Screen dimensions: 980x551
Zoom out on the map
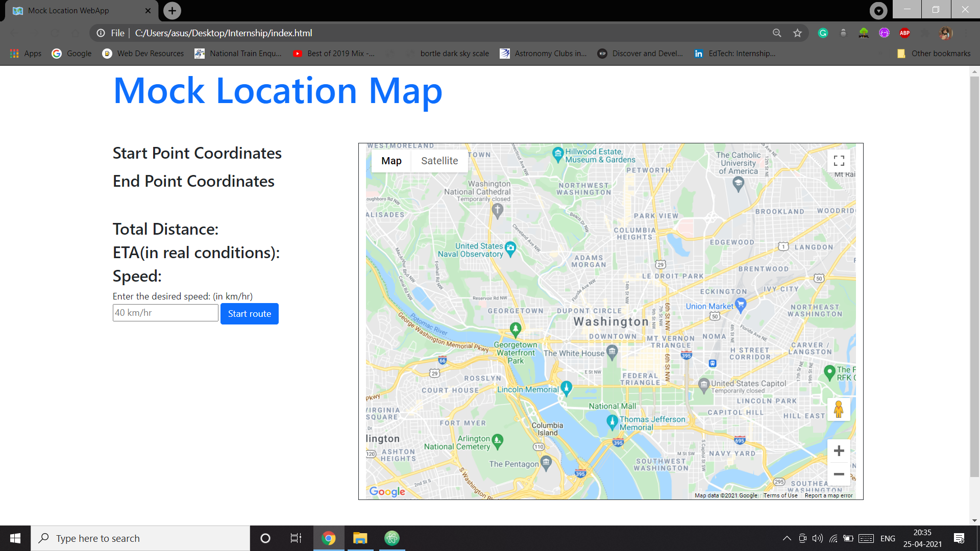point(839,474)
